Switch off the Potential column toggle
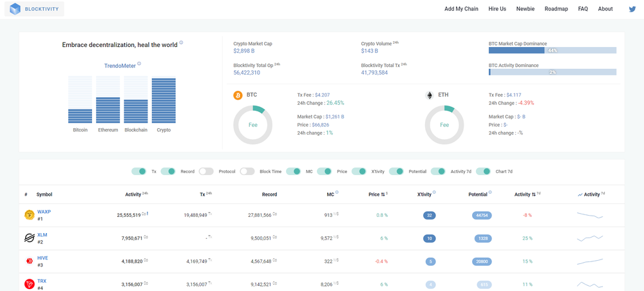Screen dimensions: 644x291 click(x=396, y=171)
